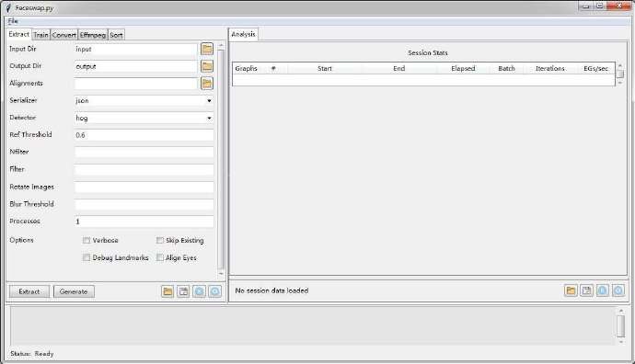This screenshot has width=635, height=364.
Task: Click the End column header
Action: pyautogui.click(x=398, y=68)
